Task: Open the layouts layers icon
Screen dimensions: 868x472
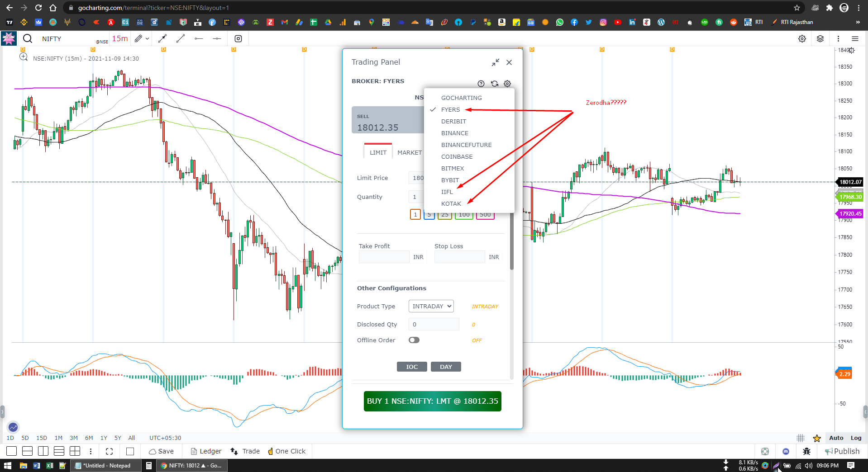Action: click(820, 38)
